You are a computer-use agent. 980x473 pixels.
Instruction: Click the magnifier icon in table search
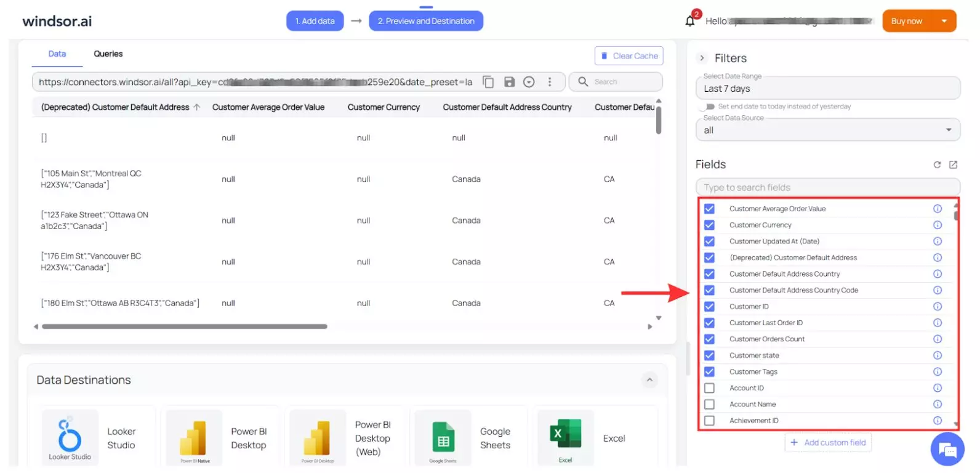click(583, 81)
